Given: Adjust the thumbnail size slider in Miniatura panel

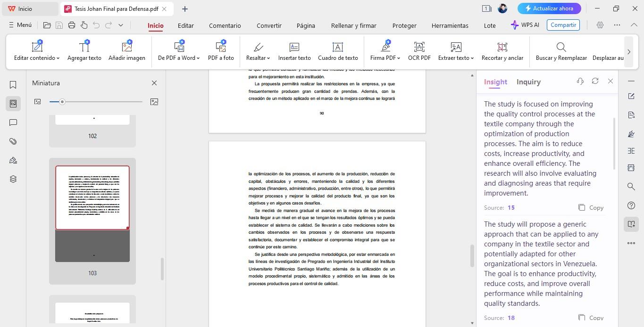Looking at the screenshot, I should point(62,101).
